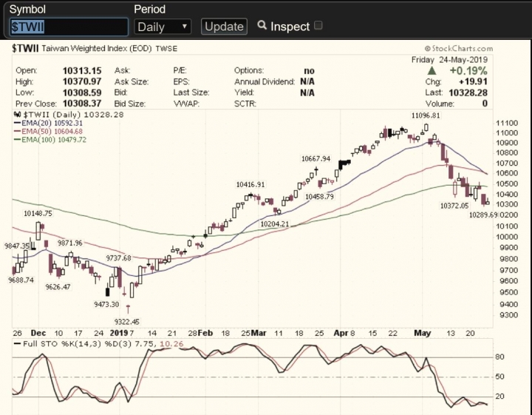This screenshot has width=532, height=415.
Task: Click the Chg value +19.91
Action: coord(473,81)
